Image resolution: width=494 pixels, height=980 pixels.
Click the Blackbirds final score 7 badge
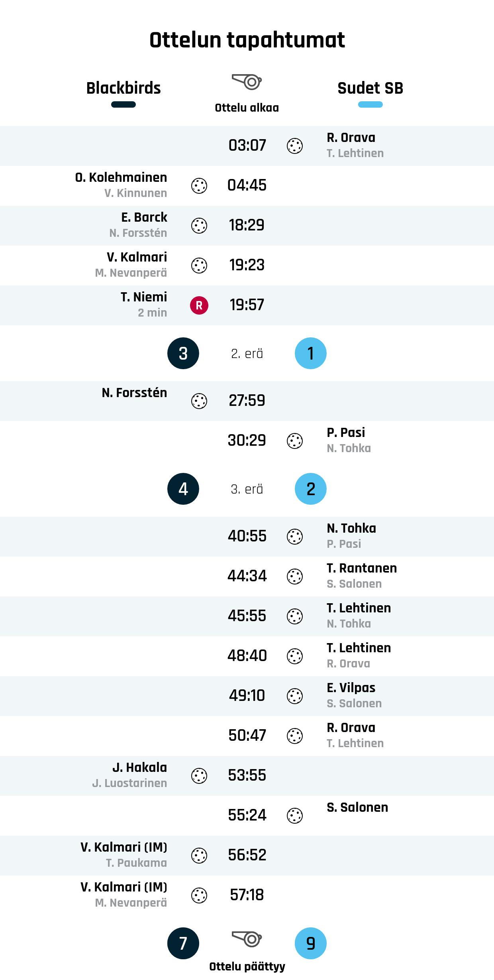click(183, 943)
